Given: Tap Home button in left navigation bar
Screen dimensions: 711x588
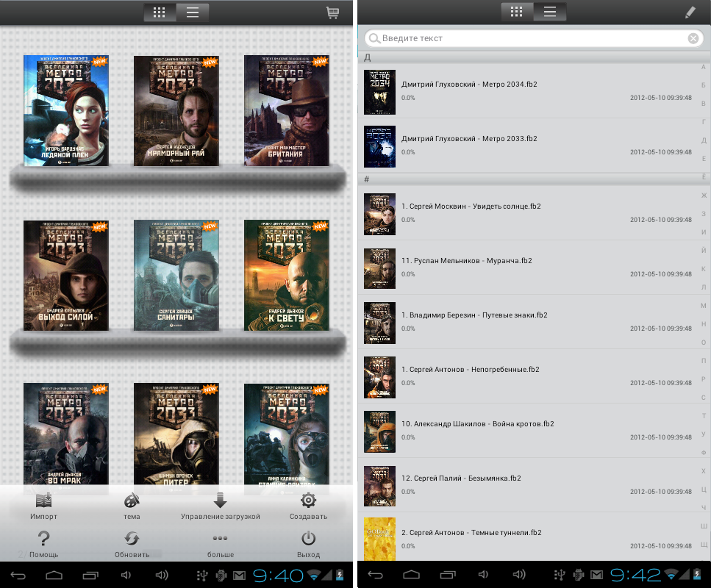Looking at the screenshot, I should (x=54, y=576).
